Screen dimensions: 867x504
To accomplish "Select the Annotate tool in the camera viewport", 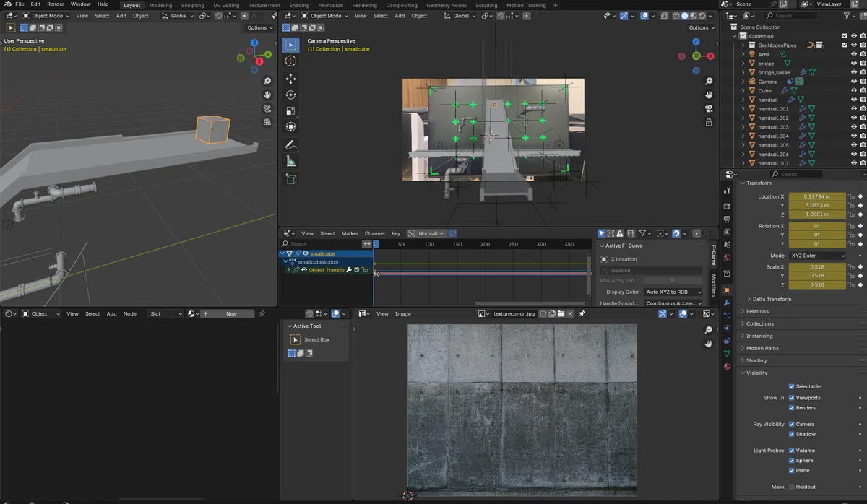I will tap(290, 145).
